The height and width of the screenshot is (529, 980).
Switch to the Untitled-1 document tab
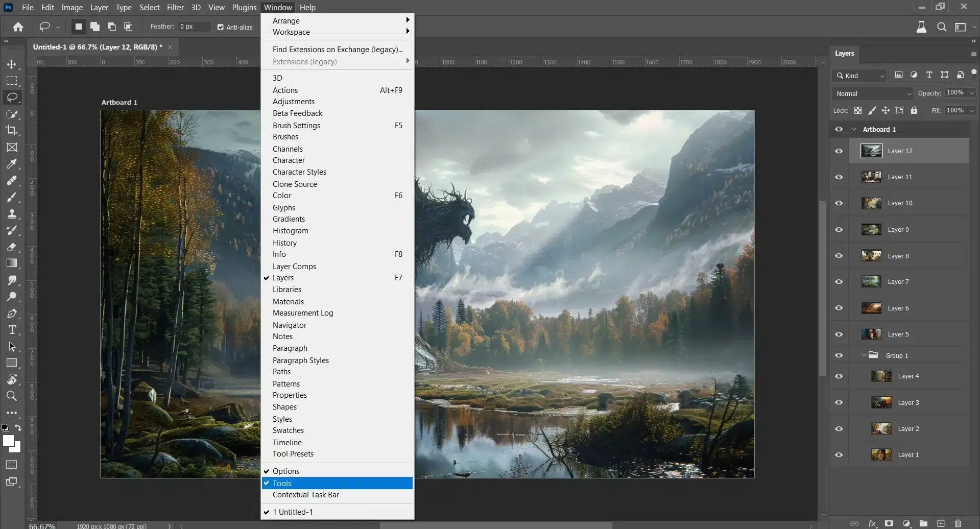[x=98, y=47]
